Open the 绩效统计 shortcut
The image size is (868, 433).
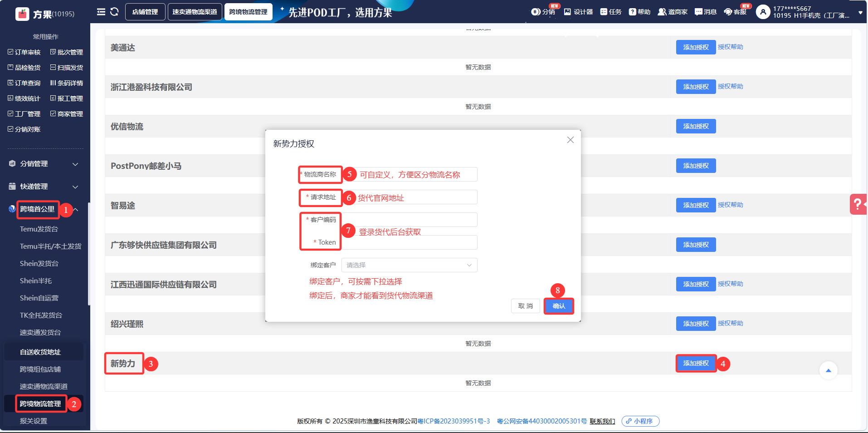24,98
